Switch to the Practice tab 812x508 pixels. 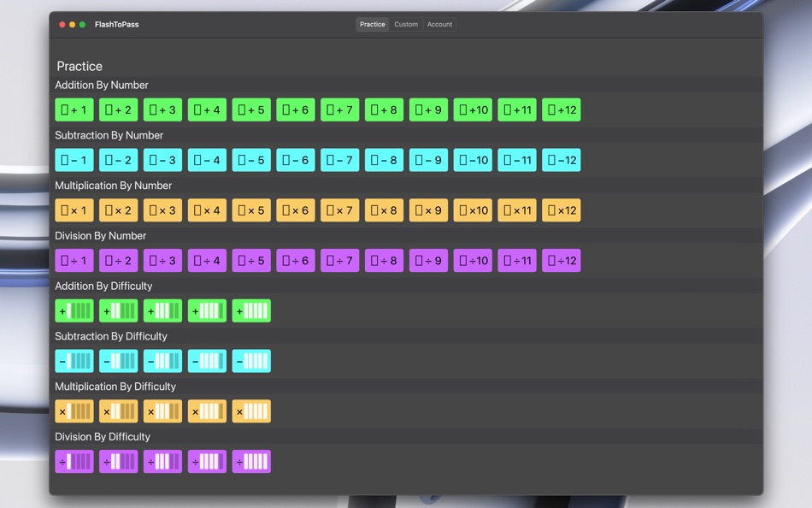(x=373, y=24)
